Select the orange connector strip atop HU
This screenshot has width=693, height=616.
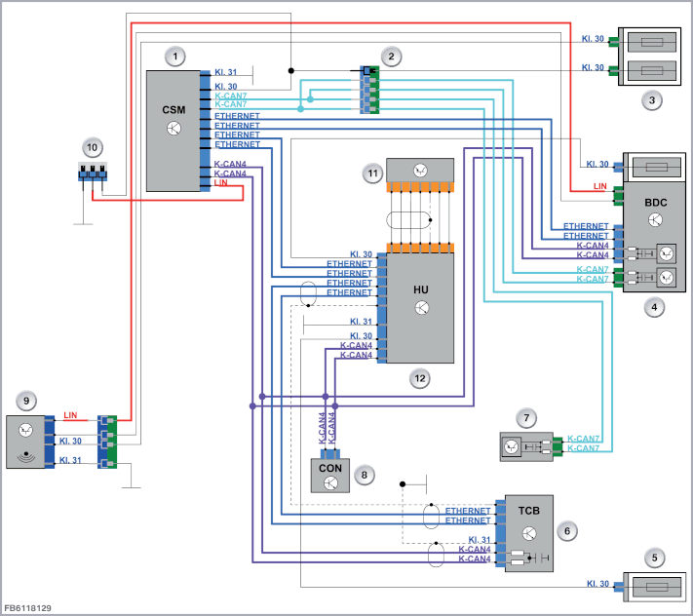pos(420,248)
